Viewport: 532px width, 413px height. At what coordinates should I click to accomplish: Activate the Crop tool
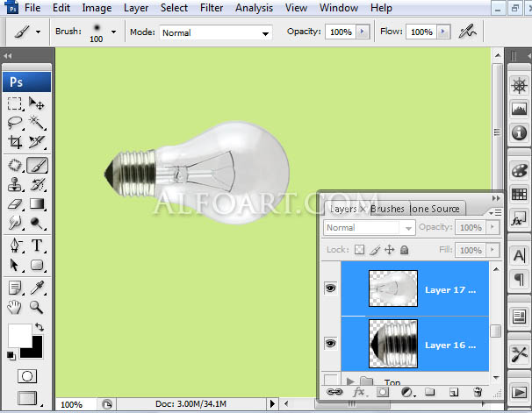[x=15, y=142]
